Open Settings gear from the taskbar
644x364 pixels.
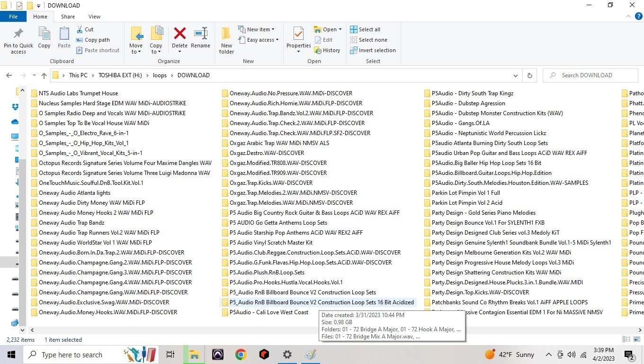pos(287,355)
